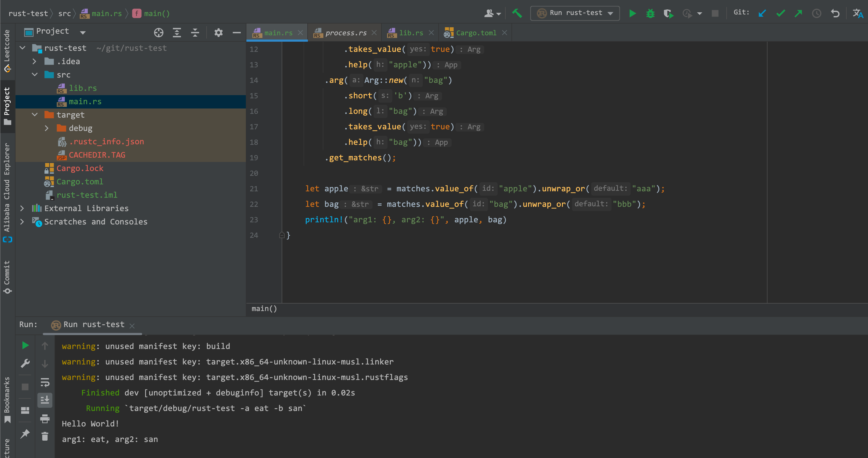Open the user account icon dropdown
The image size is (868, 458).
coord(492,13)
